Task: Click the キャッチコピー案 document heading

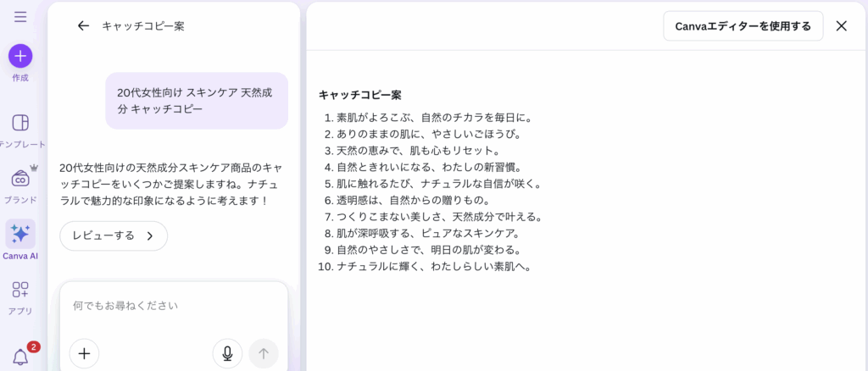Action: coord(360,95)
